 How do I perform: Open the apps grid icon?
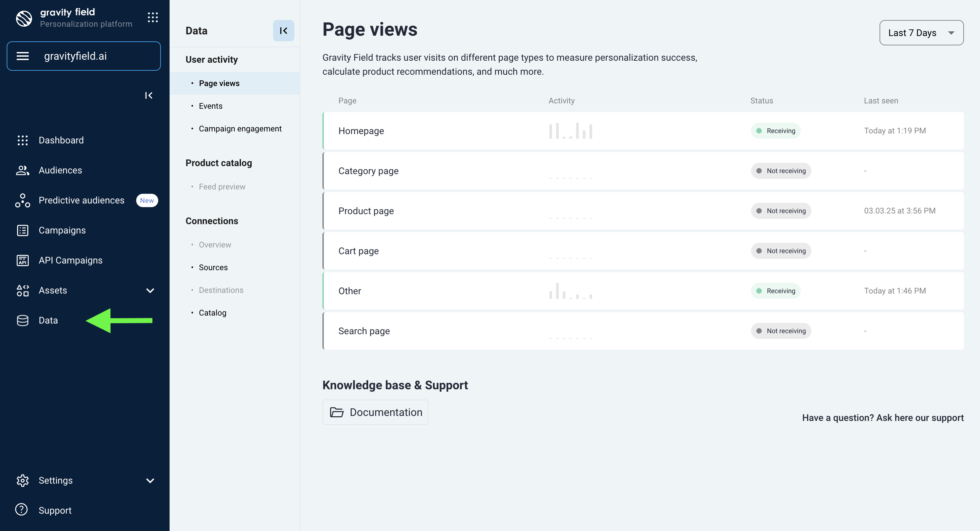[153, 17]
